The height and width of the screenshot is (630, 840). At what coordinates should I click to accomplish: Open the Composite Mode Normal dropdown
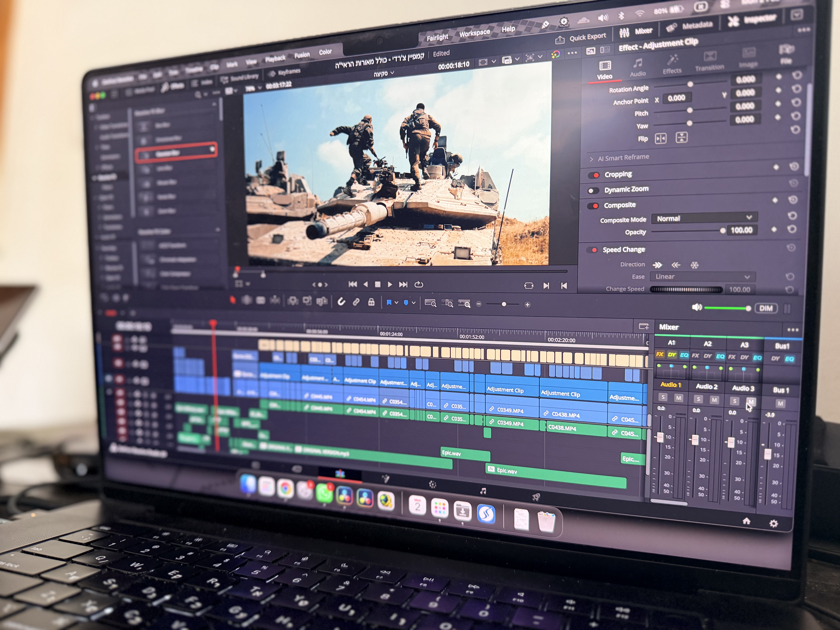[x=704, y=218]
